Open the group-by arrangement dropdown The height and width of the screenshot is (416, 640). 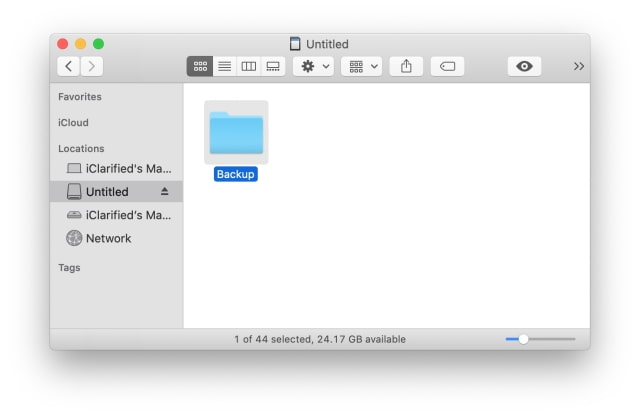click(361, 66)
